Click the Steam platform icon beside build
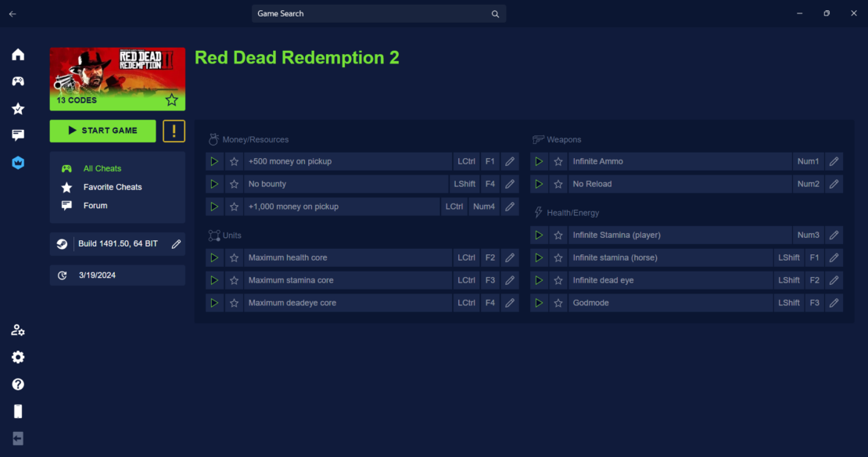The image size is (868, 457). (x=62, y=243)
